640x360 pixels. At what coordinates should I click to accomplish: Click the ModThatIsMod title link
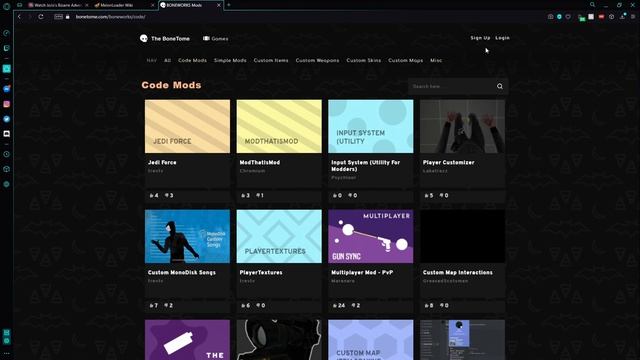[260, 162]
